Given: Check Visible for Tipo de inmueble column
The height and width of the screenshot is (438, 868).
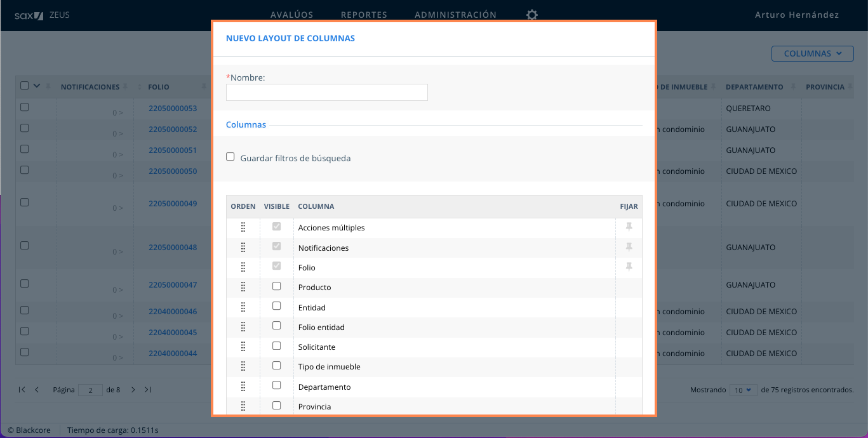Looking at the screenshot, I should pyautogui.click(x=276, y=366).
